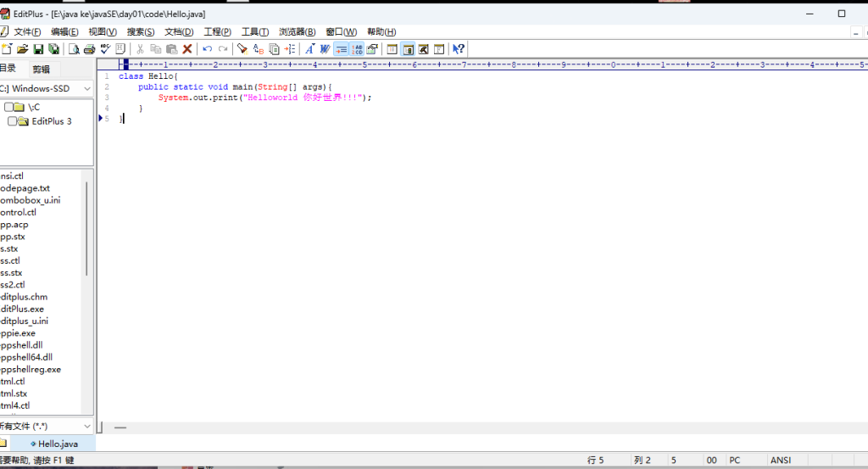Click the New file toolbar icon

(x=7, y=49)
